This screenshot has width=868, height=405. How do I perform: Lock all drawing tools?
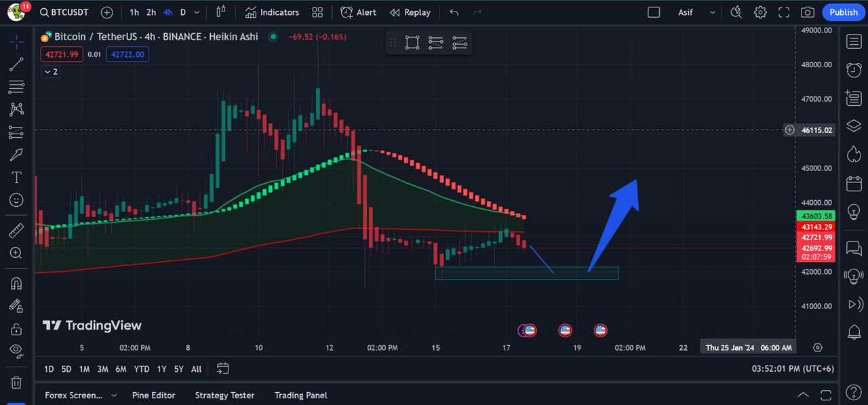(16, 329)
